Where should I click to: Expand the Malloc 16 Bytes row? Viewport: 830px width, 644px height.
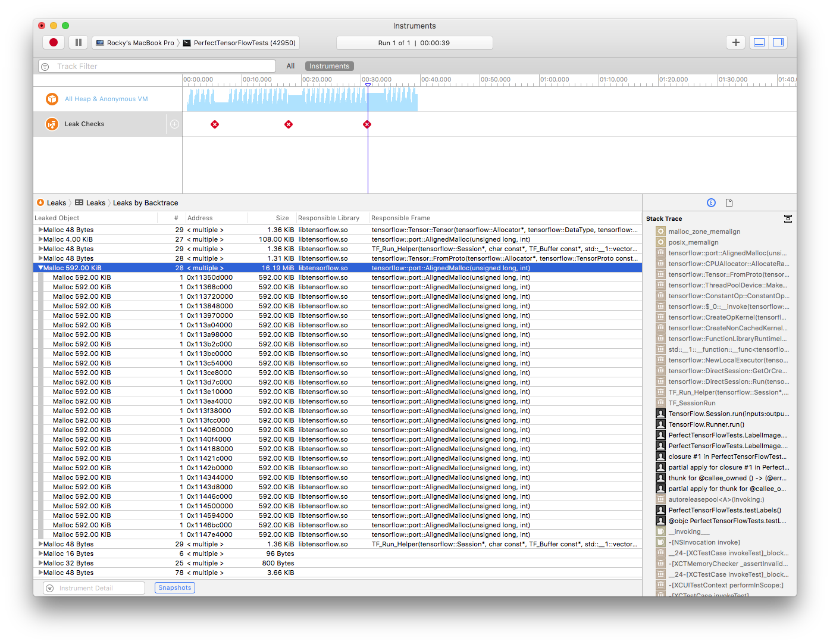point(40,554)
